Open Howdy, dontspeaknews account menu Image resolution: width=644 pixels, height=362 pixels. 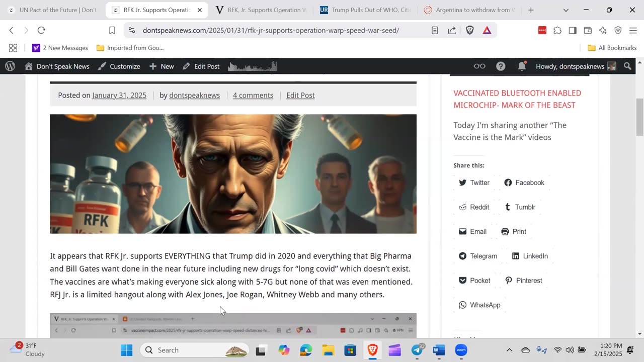pos(576,66)
